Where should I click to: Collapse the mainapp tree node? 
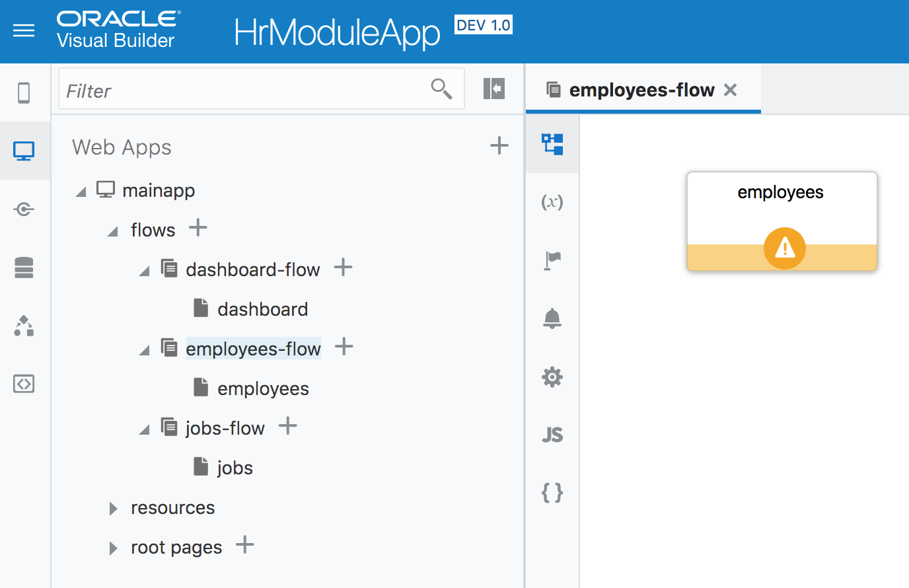click(81, 190)
